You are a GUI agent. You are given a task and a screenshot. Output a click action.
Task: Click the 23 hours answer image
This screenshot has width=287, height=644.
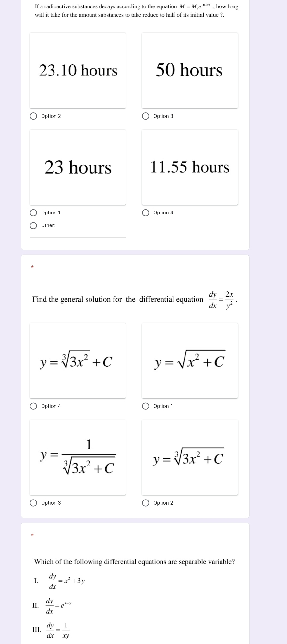tap(78, 167)
